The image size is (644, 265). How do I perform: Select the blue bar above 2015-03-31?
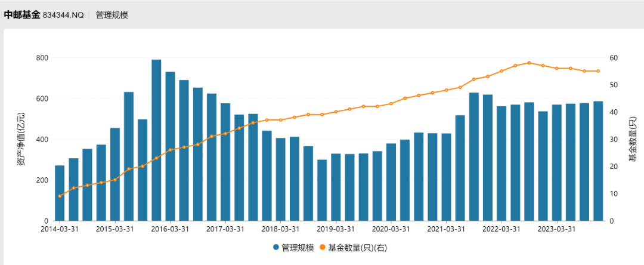tap(115, 175)
